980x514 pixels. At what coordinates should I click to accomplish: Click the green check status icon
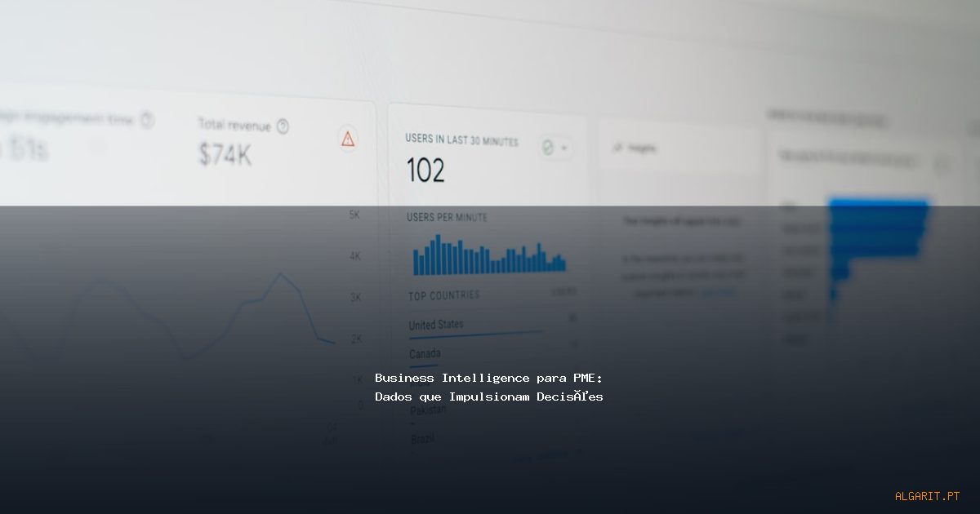click(x=548, y=148)
